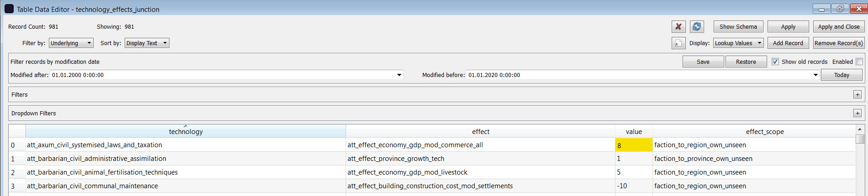This screenshot has height=196, width=868.
Task: Select att_effect_economy_gdp_mod_commerce_all cell
Action: 480,145
